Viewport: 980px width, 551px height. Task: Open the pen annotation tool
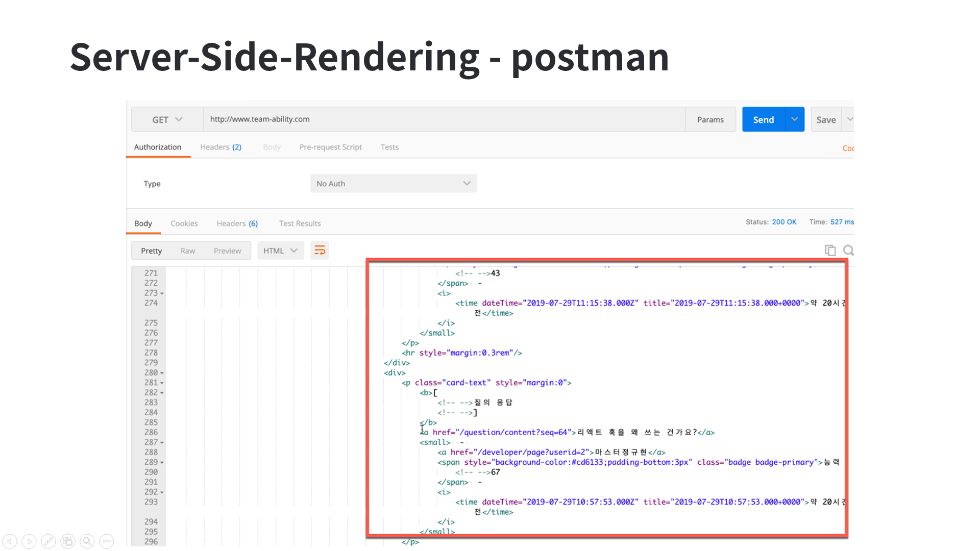click(48, 541)
